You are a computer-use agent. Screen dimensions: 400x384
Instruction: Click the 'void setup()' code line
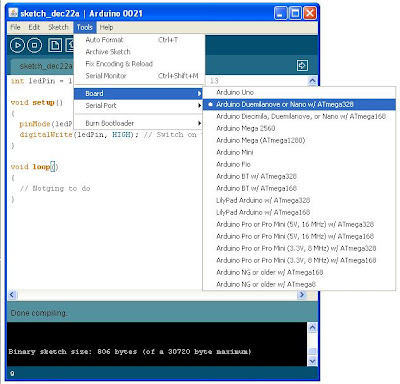[37, 103]
